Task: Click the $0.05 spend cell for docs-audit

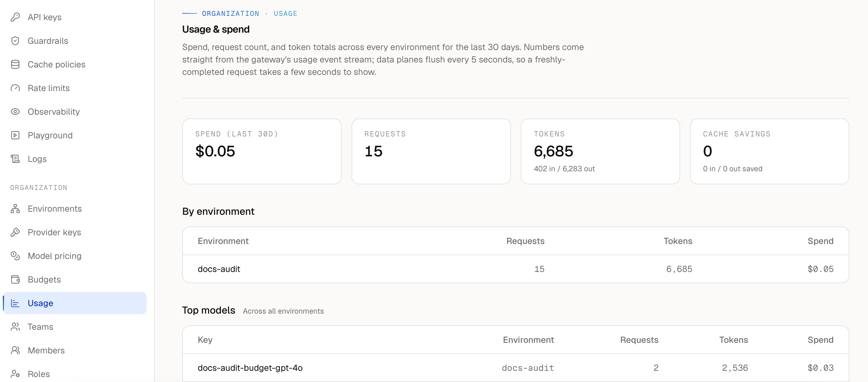Action: pyautogui.click(x=820, y=269)
